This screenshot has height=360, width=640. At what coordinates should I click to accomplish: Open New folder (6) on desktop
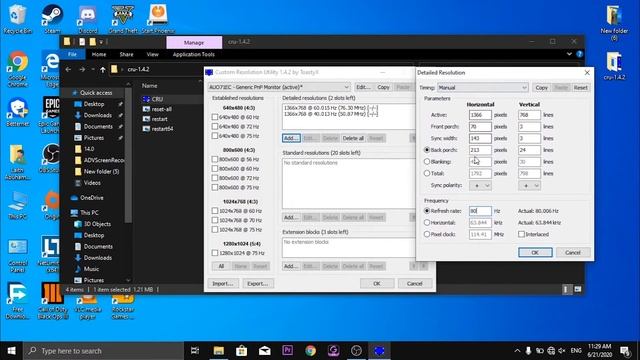click(x=614, y=22)
